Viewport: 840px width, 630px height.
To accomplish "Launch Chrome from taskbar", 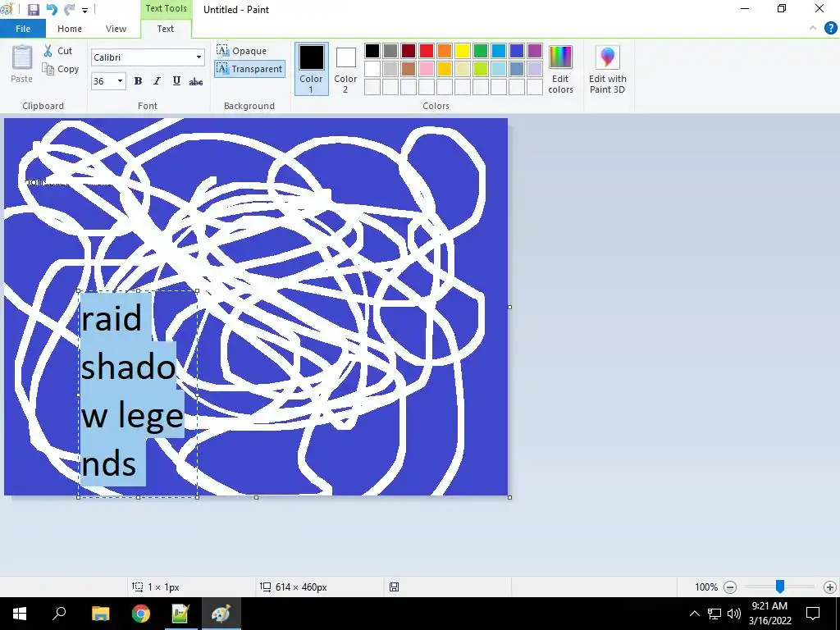I will (x=141, y=614).
